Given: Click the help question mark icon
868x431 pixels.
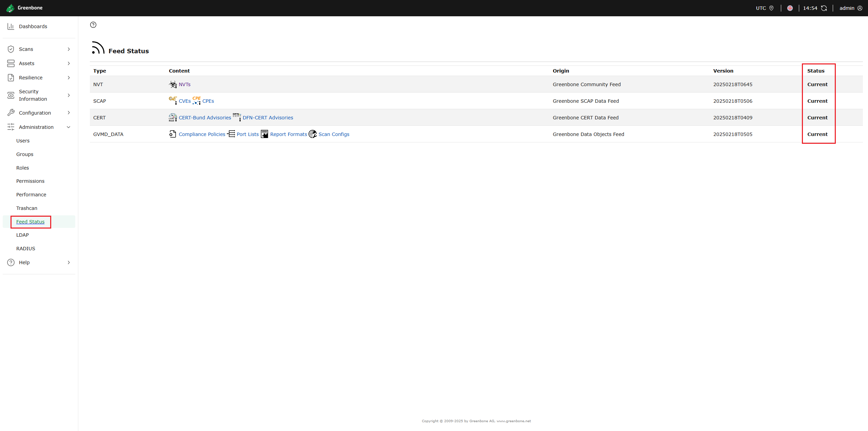Looking at the screenshot, I should 93,25.
